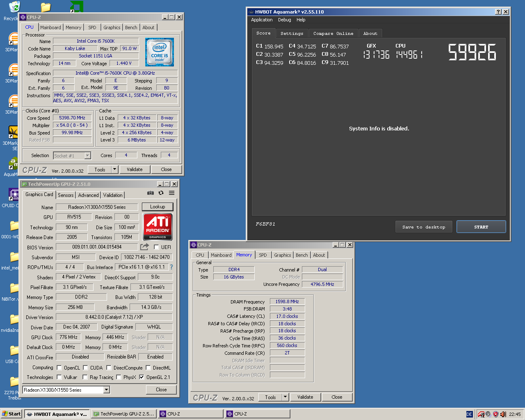
Task: Click the 3DMark SE desktop icon
Action: [x=14, y=132]
